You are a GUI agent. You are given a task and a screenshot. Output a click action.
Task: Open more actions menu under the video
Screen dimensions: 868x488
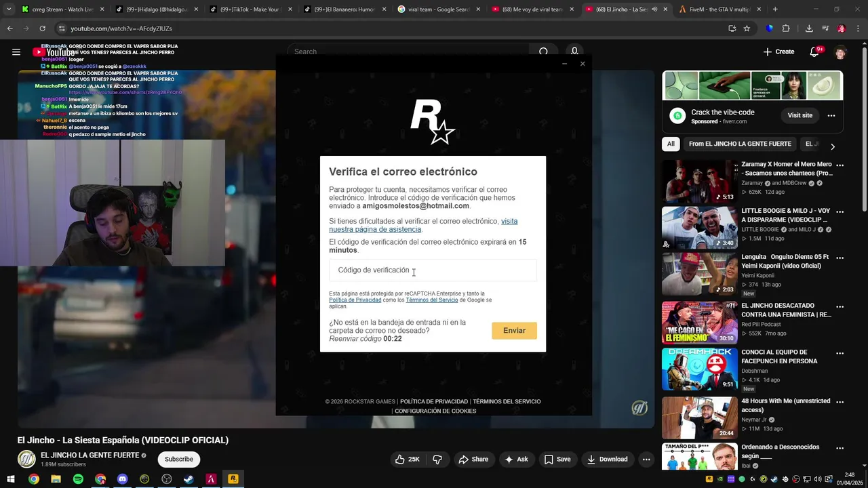(x=646, y=459)
